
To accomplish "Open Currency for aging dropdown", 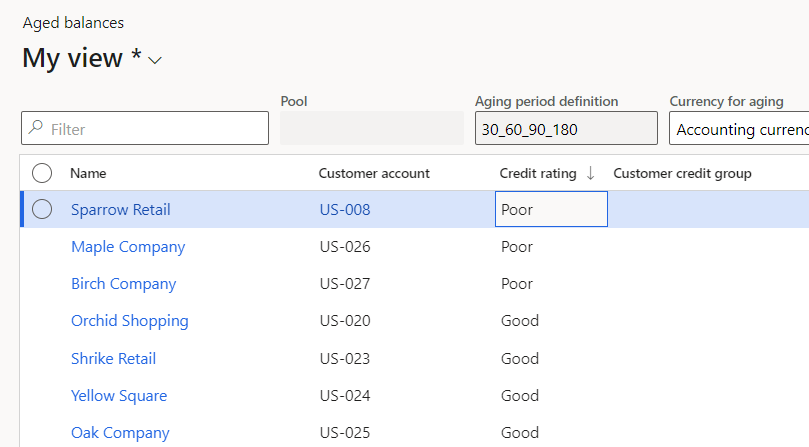I will (741, 129).
